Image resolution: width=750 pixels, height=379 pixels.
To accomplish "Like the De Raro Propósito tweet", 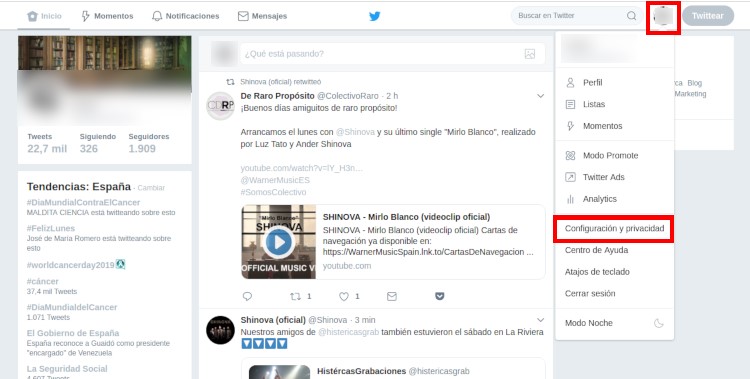I will pos(343,296).
